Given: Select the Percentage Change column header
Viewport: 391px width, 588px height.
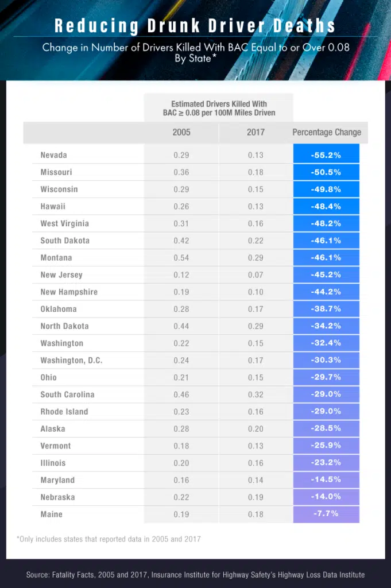Looking at the screenshot, I should click(327, 132).
